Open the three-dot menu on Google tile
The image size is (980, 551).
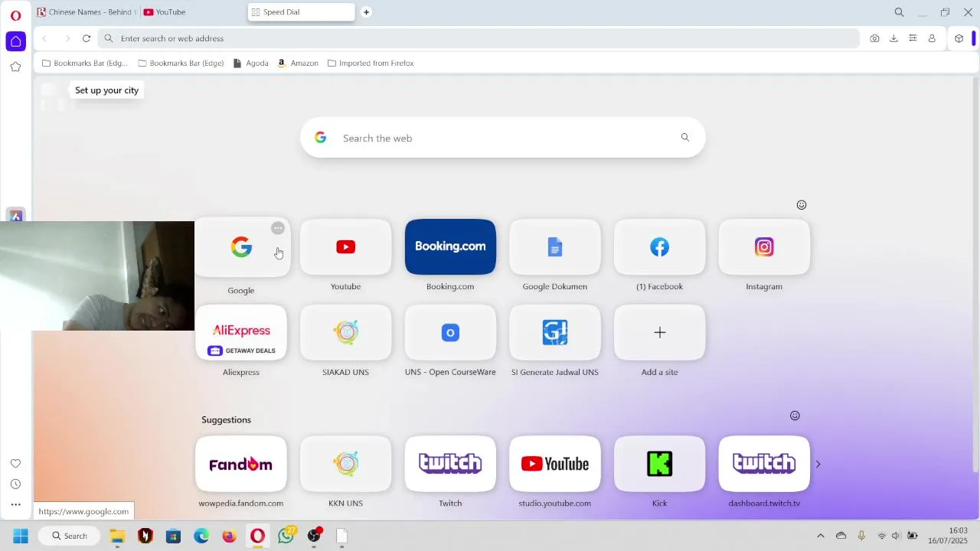(x=278, y=228)
